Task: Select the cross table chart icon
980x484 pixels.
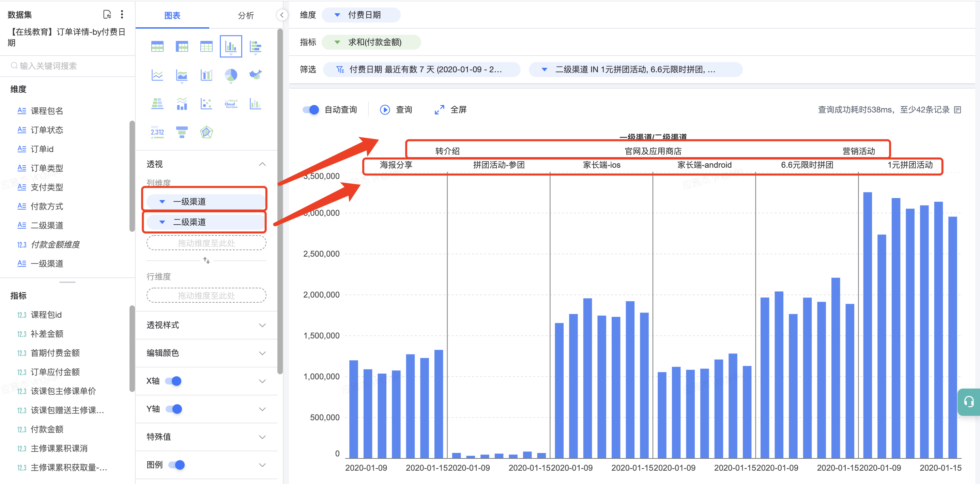Action: click(x=182, y=46)
